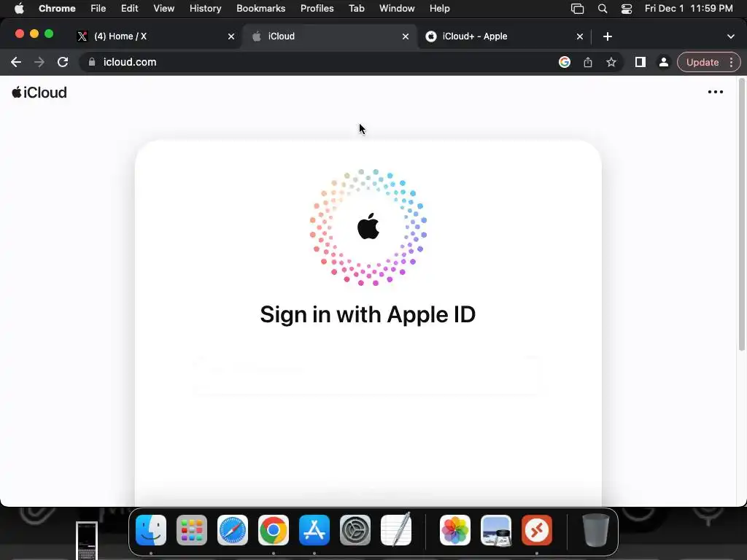Go forward with the forward arrow
The height and width of the screenshot is (560, 747).
[39, 62]
